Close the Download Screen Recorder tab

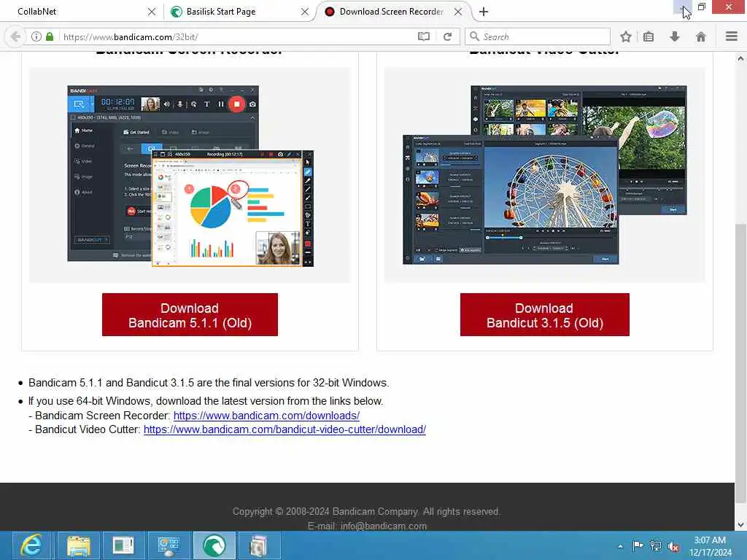(x=458, y=12)
